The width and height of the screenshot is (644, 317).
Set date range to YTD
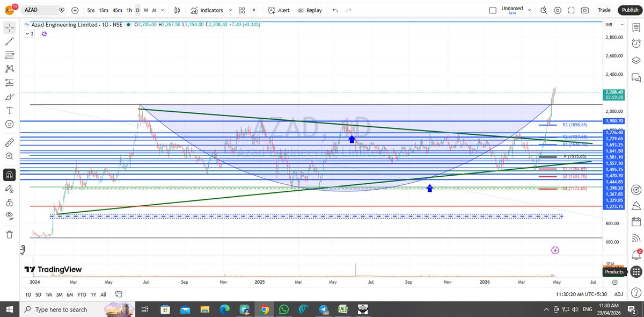click(82, 294)
